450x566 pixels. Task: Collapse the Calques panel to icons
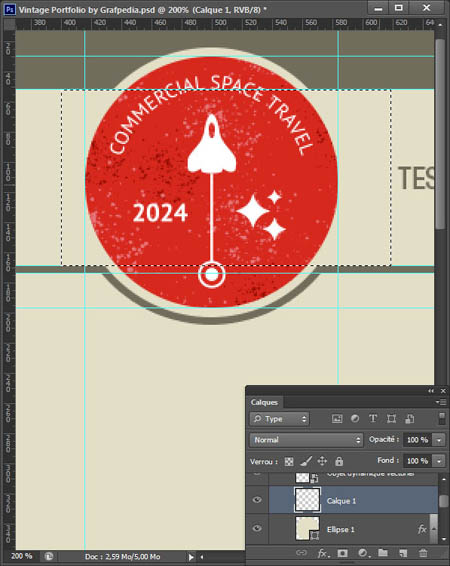click(431, 391)
